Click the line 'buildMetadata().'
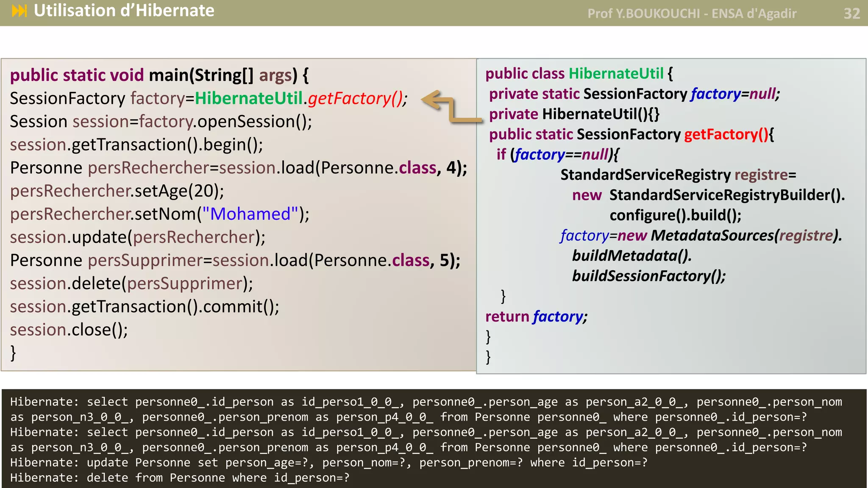The height and width of the screenshot is (488, 868). [632, 256]
